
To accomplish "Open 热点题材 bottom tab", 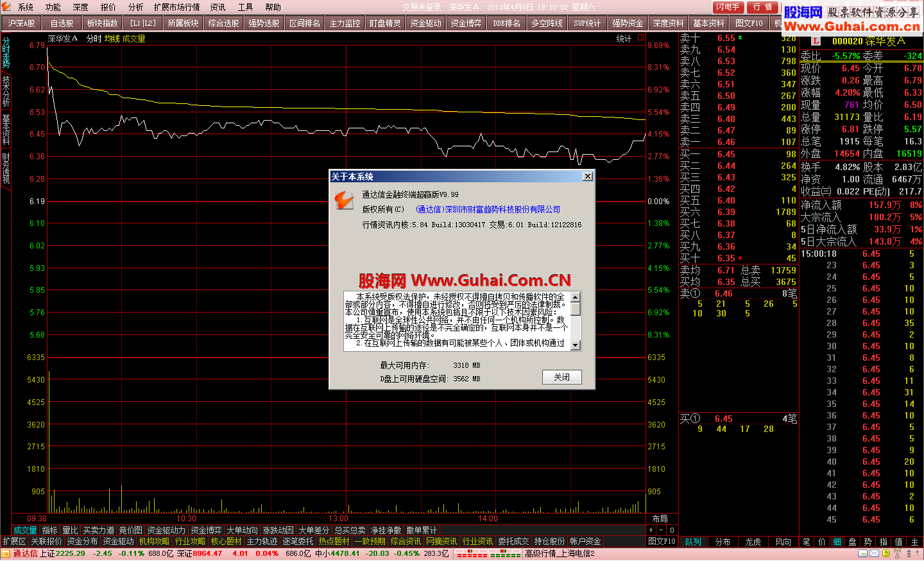I will click(x=334, y=542).
